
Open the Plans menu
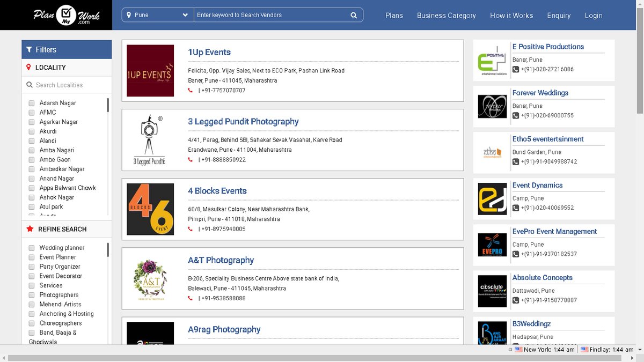click(x=394, y=16)
